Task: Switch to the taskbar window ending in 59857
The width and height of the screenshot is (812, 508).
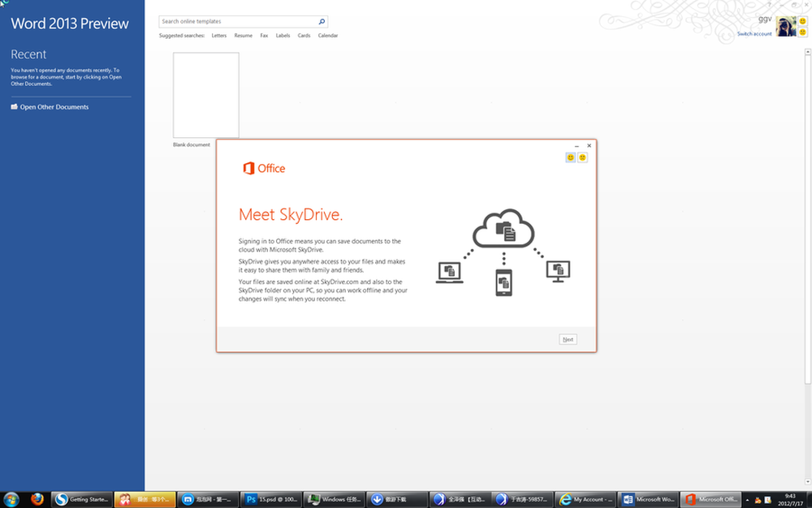Action: pos(522,499)
